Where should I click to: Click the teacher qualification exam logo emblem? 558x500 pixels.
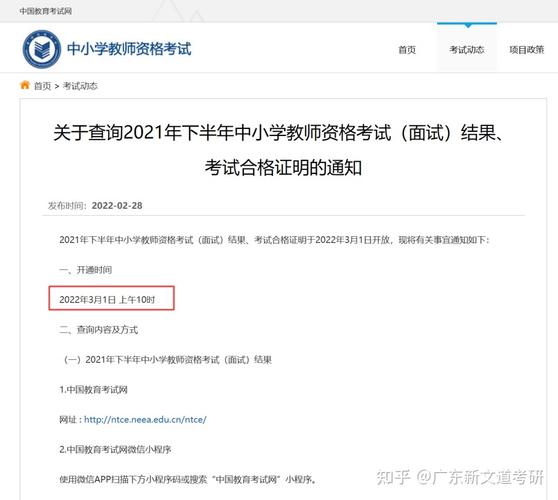pos(42,49)
